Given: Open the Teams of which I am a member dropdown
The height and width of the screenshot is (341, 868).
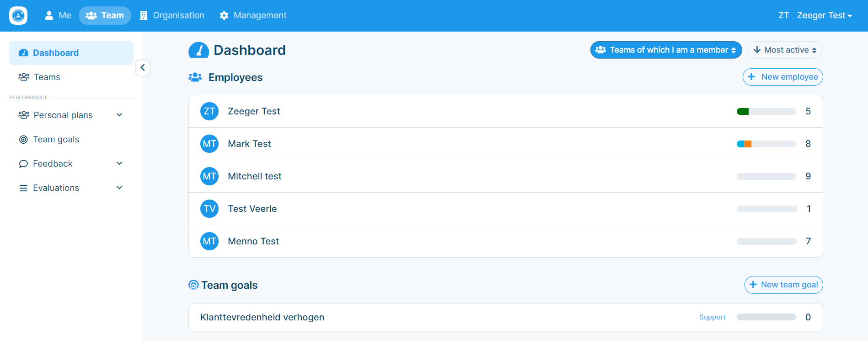Looking at the screenshot, I should [666, 50].
